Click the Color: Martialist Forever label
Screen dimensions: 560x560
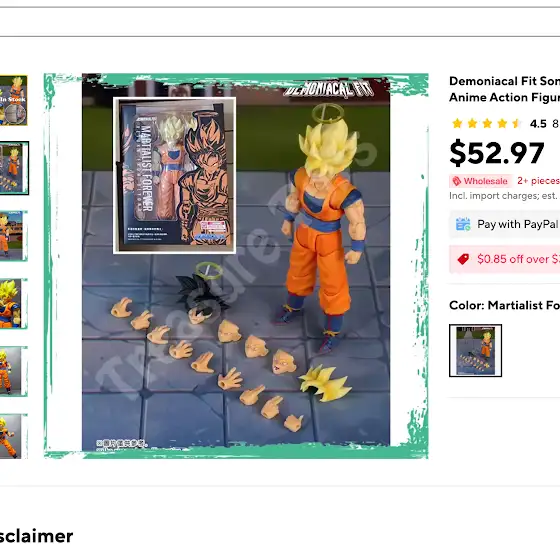[x=504, y=305]
